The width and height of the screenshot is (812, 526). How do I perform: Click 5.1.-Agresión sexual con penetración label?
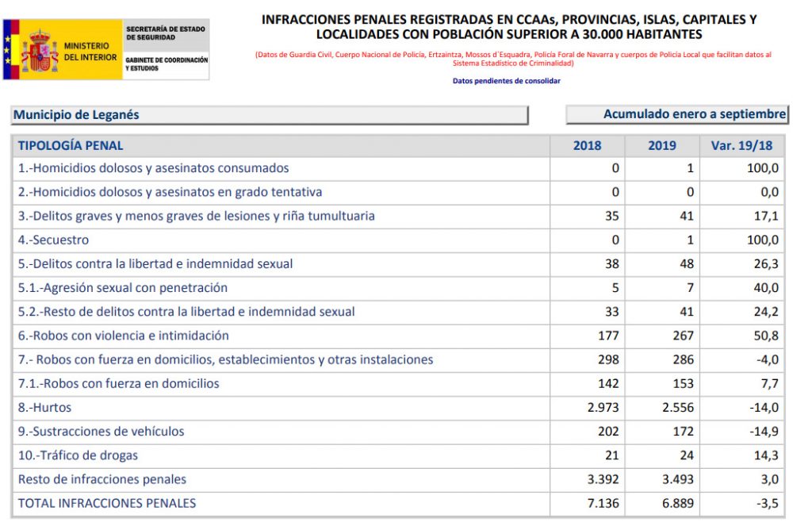[x=122, y=288]
